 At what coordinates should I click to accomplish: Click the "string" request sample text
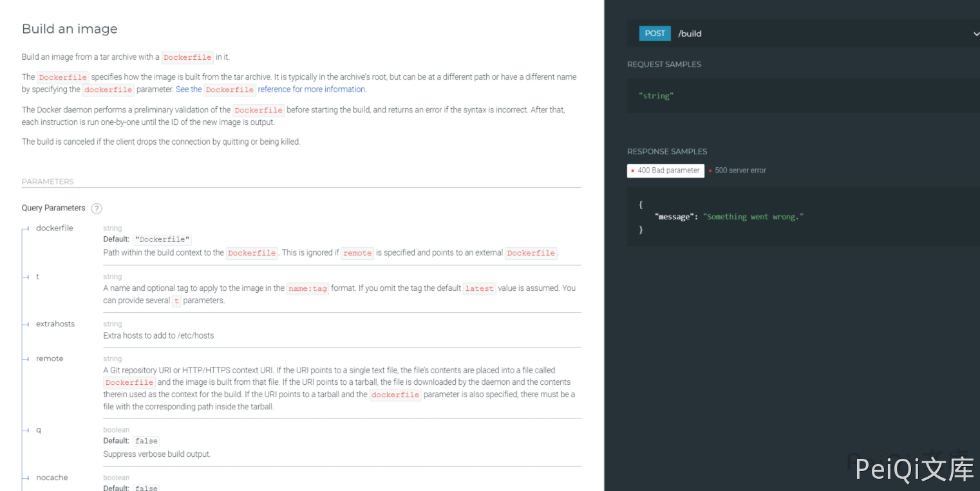pos(656,96)
